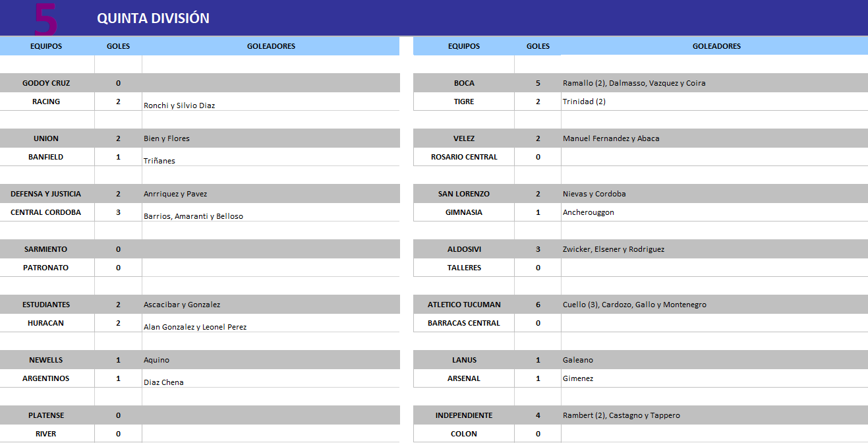
Task: Select the INDEPENDIENTE team cell
Action: coord(464,415)
